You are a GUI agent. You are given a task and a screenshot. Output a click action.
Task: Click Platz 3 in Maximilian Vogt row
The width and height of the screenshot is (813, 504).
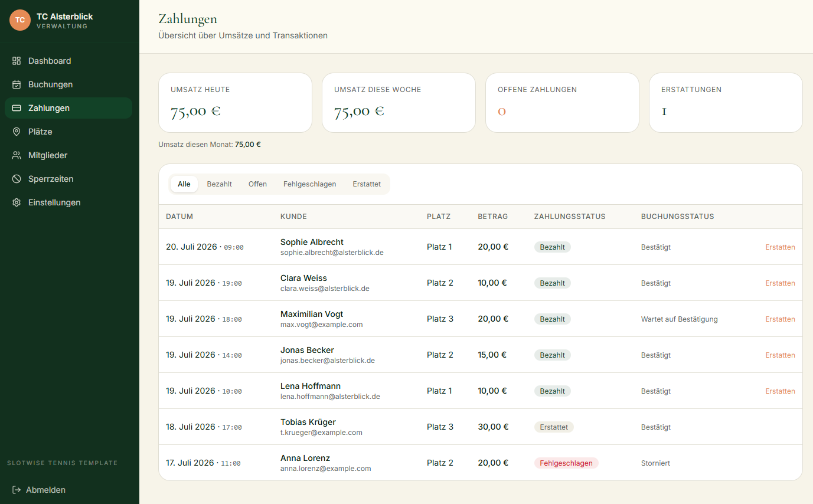coord(440,319)
